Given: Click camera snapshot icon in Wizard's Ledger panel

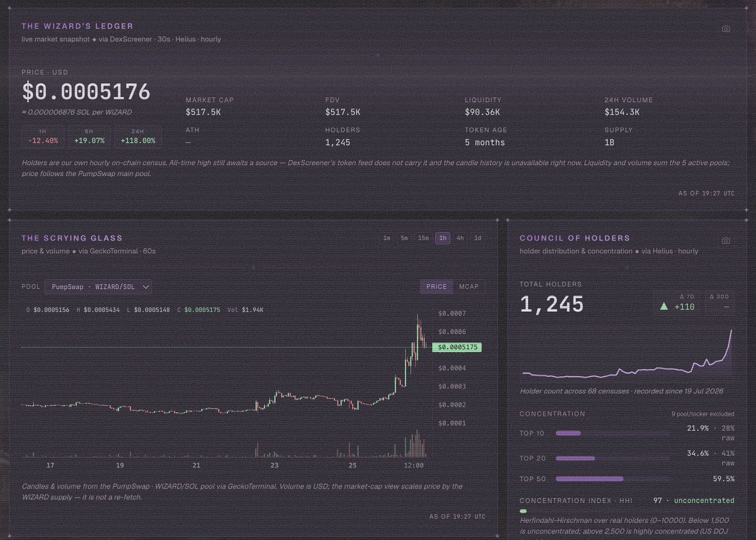Looking at the screenshot, I should [726, 29].
